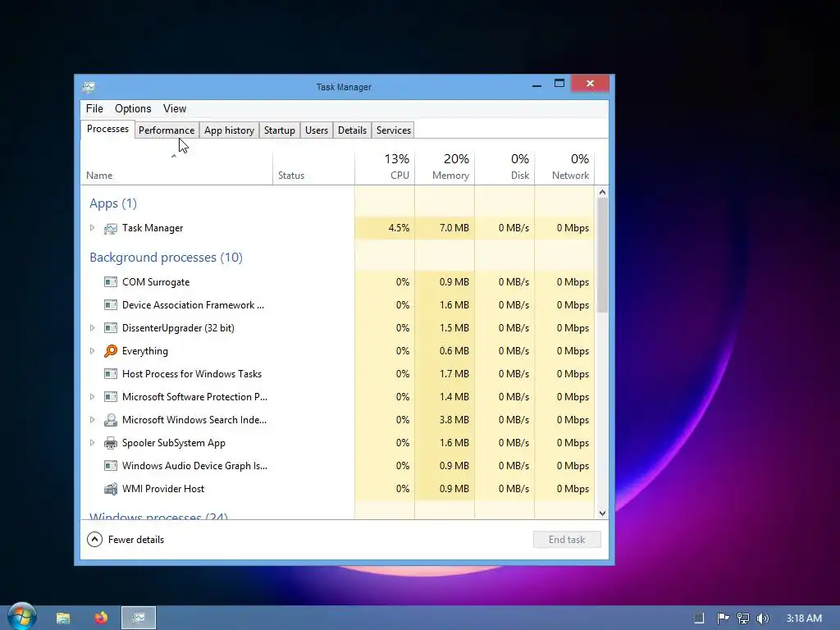
Task: Click the process list scrollbar thumb
Action: click(602, 255)
